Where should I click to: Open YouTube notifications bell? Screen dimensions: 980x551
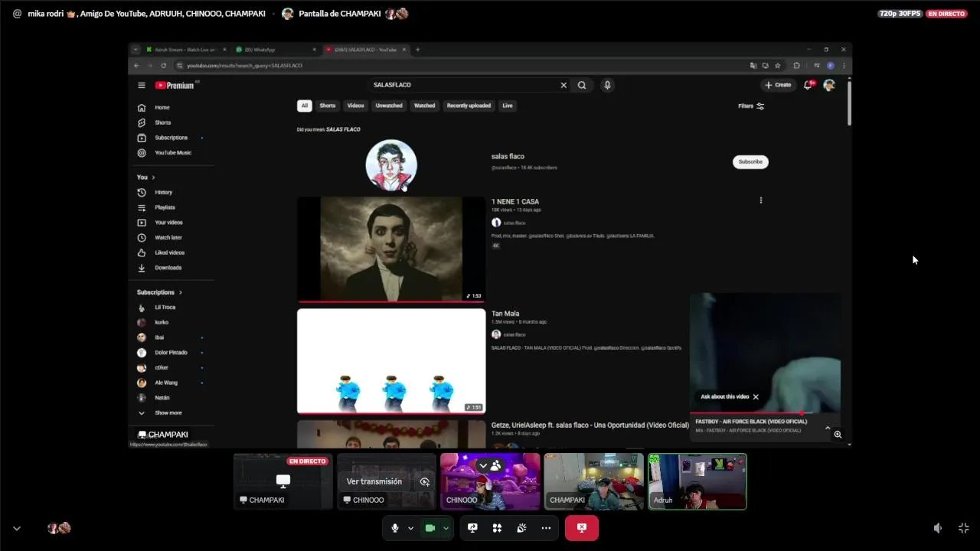point(808,85)
